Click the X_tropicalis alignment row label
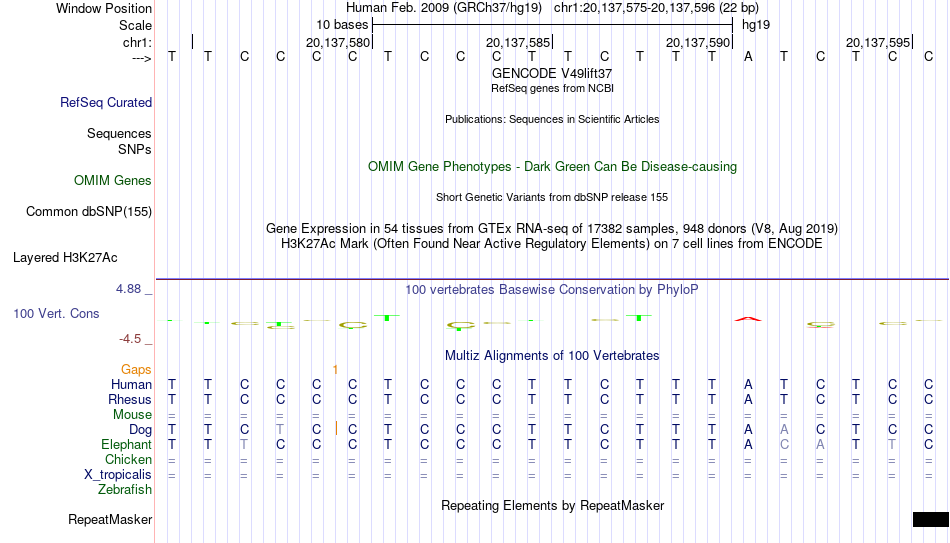Image resolution: width=950 pixels, height=543 pixels. tap(118, 475)
